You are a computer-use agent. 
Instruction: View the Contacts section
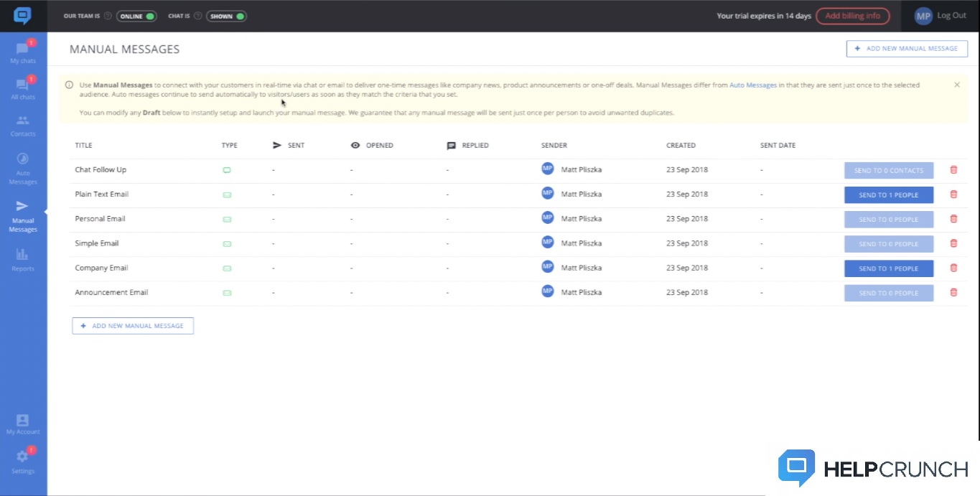pyautogui.click(x=23, y=123)
